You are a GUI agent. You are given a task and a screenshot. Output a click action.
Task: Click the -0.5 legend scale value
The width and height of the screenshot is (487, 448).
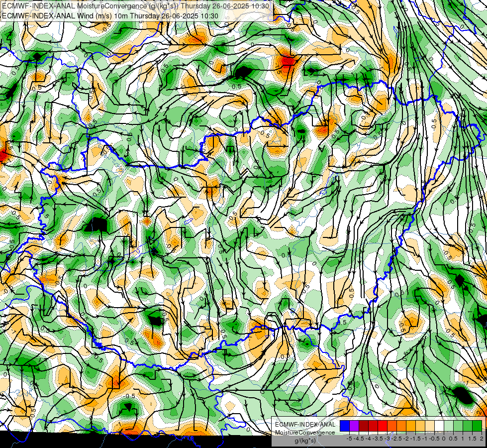point(434,439)
